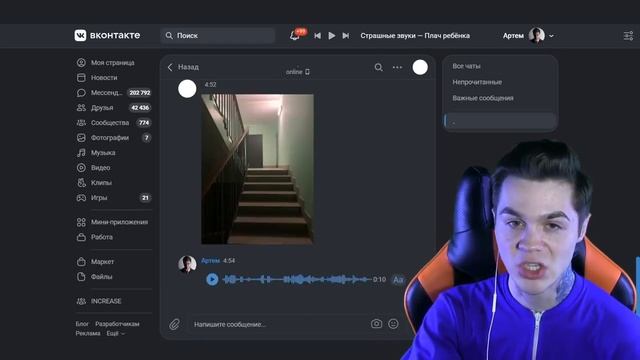Click the Блог footer link
The image size is (640, 360).
click(82, 324)
